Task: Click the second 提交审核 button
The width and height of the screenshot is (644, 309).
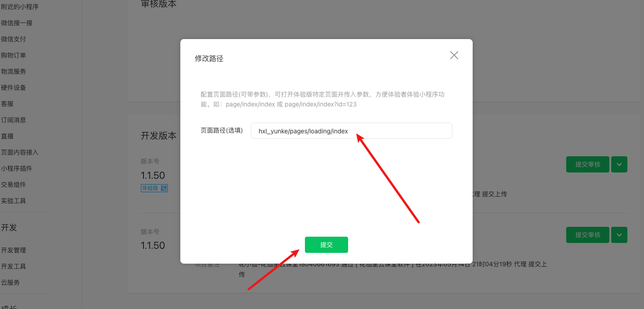Action: pyautogui.click(x=588, y=235)
